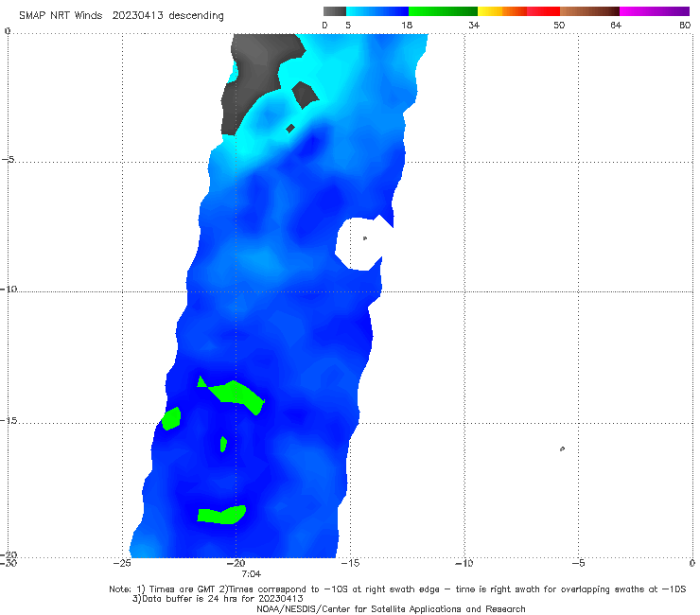700x615 pixels.
Task: Click the red segment of the color scale
Action: pyautogui.click(x=543, y=11)
